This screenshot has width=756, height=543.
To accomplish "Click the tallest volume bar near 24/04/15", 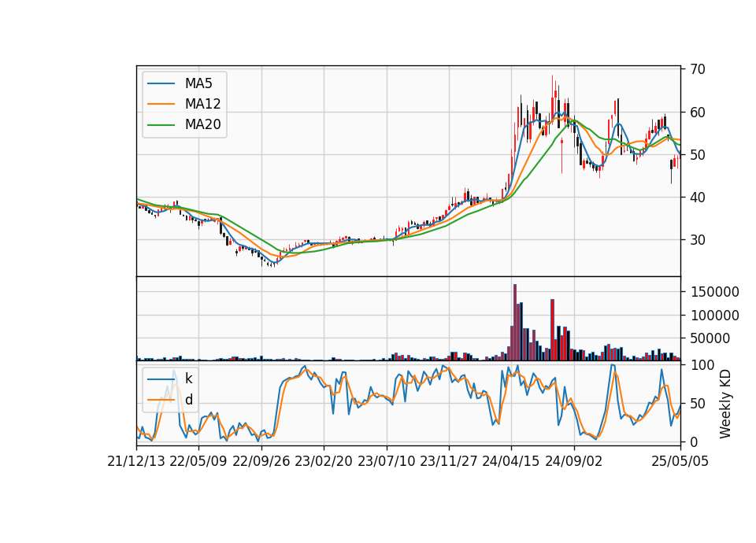I will pyautogui.click(x=515, y=323).
